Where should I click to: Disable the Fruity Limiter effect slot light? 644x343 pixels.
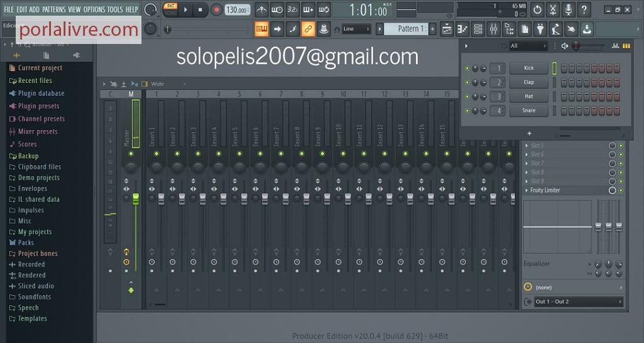[x=621, y=190]
